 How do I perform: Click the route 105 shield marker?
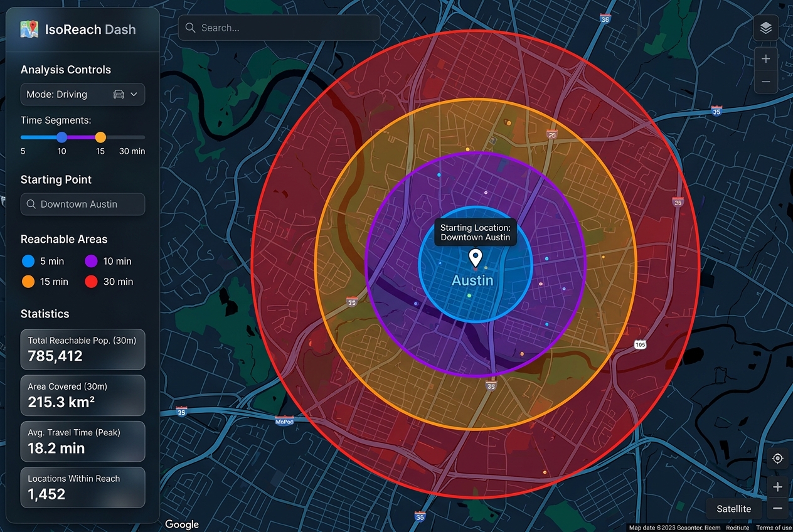coord(640,344)
